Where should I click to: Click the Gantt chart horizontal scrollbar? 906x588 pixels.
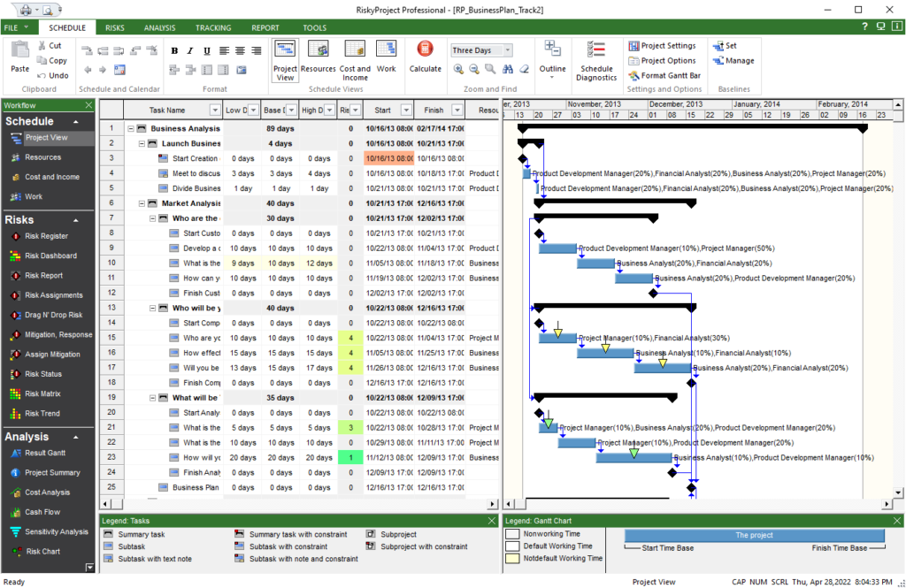pyautogui.click(x=699, y=504)
